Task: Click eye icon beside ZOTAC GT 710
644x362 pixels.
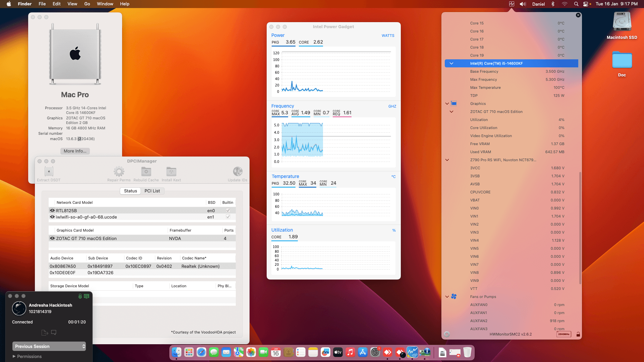Action: pos(52,238)
